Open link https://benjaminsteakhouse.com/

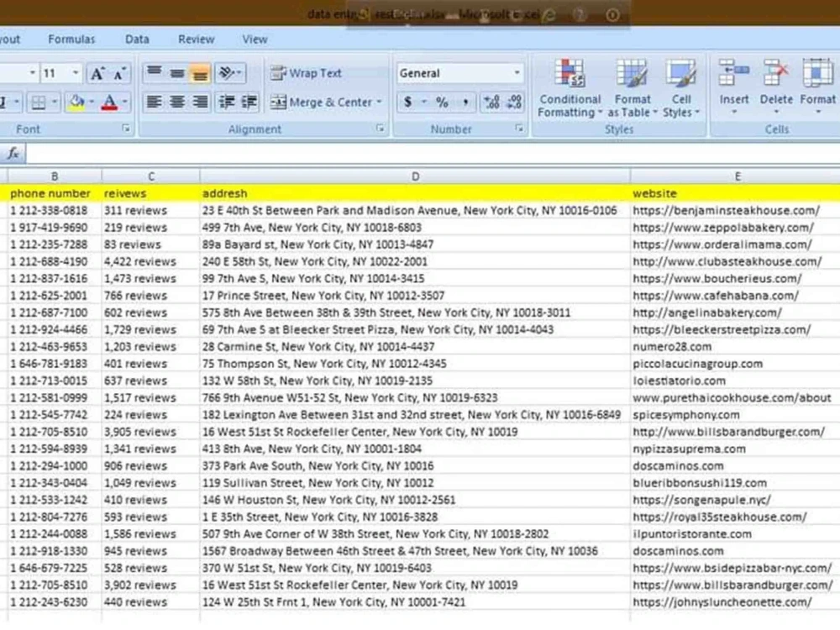(x=726, y=211)
